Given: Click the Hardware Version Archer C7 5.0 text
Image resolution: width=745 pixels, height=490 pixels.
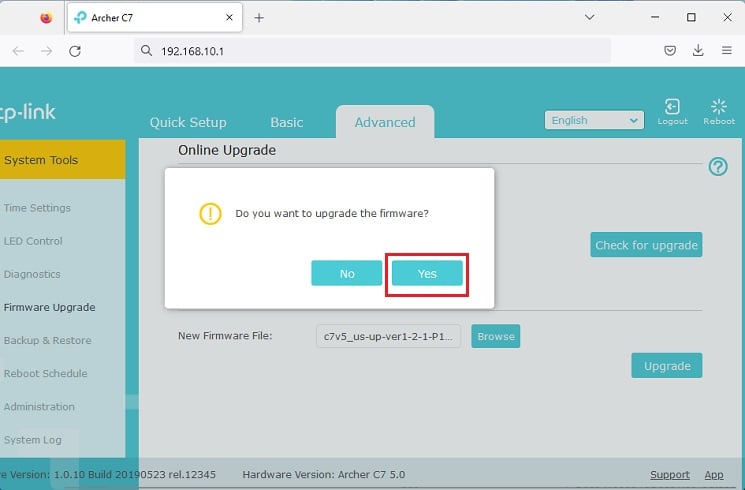Looking at the screenshot, I should 324,474.
